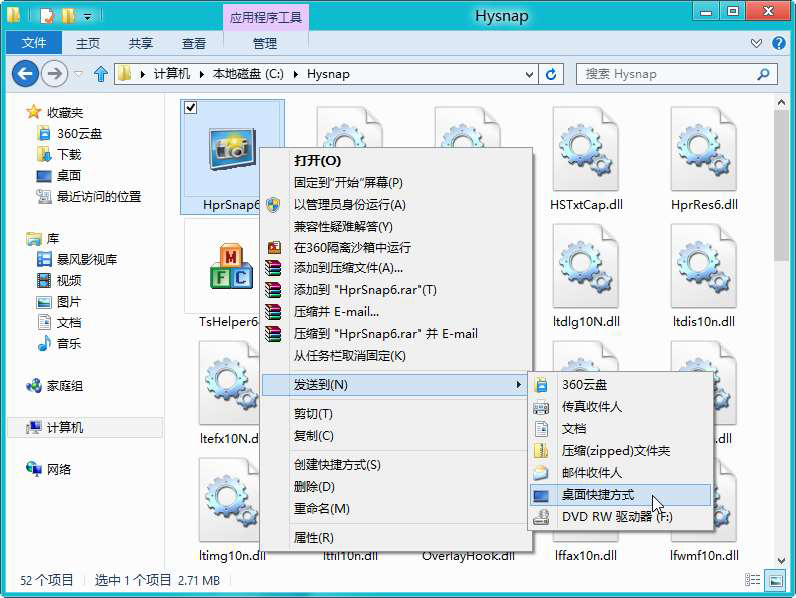The width and height of the screenshot is (796, 598).
Task: Go up one folder level
Action: pos(101,74)
